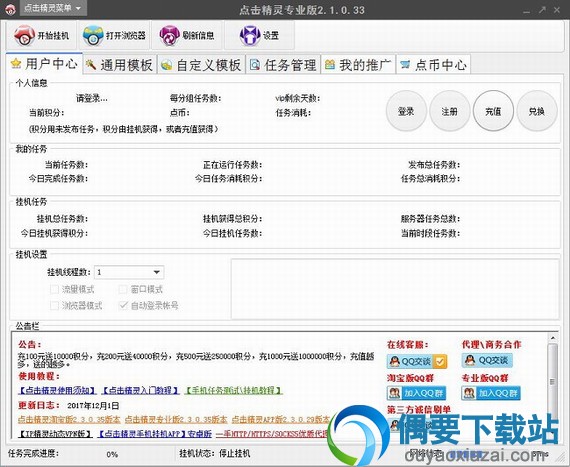Click the round 登录 button
Screen dimensions: 570x467
(x=406, y=111)
